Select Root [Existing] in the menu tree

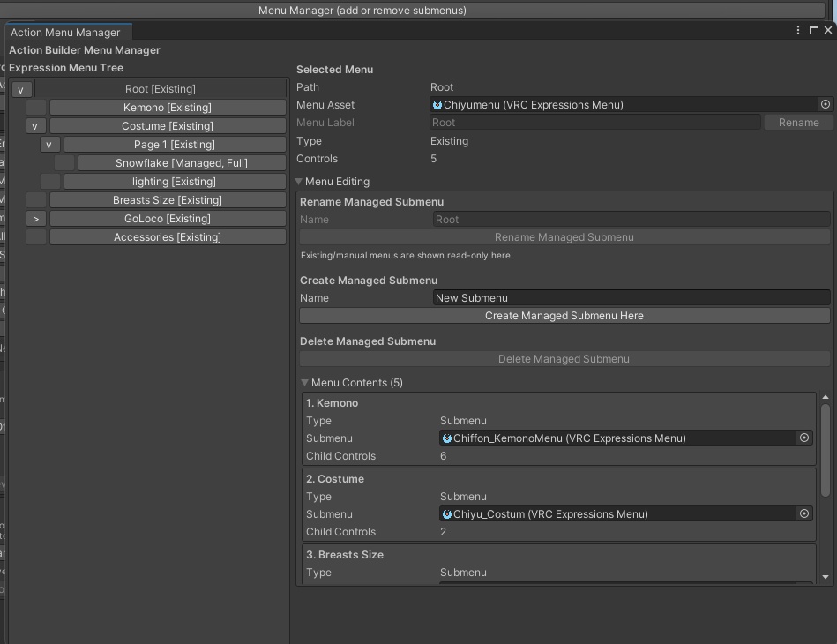(x=161, y=89)
